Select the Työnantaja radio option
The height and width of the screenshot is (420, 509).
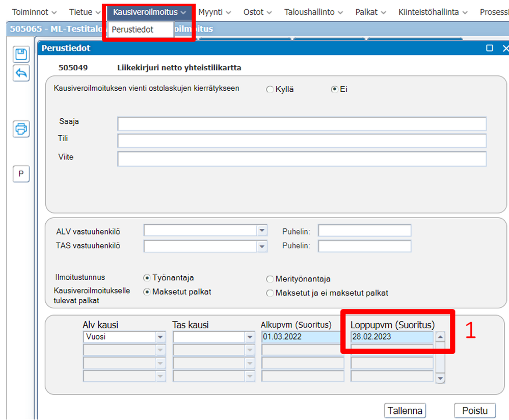pos(147,278)
